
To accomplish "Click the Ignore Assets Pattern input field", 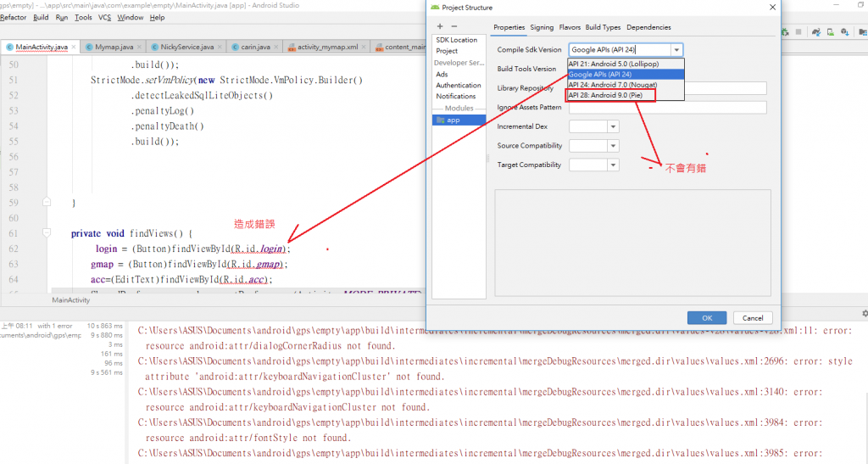I will [668, 108].
